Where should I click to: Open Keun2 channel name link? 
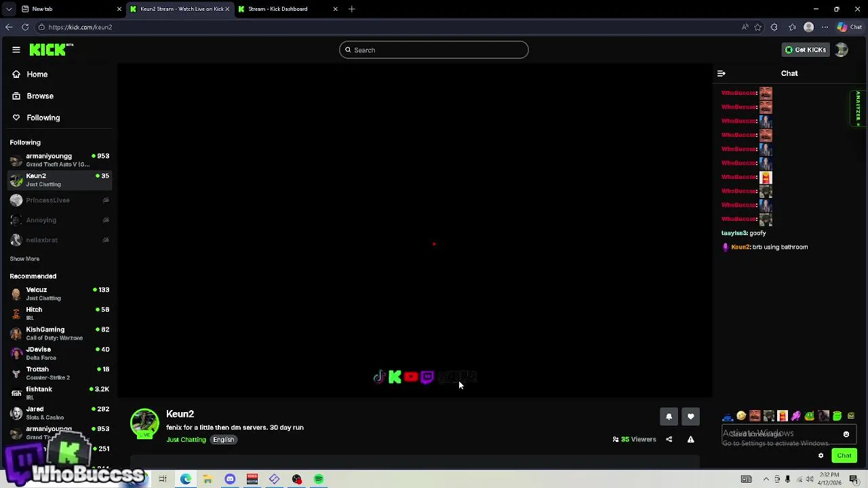(x=180, y=414)
